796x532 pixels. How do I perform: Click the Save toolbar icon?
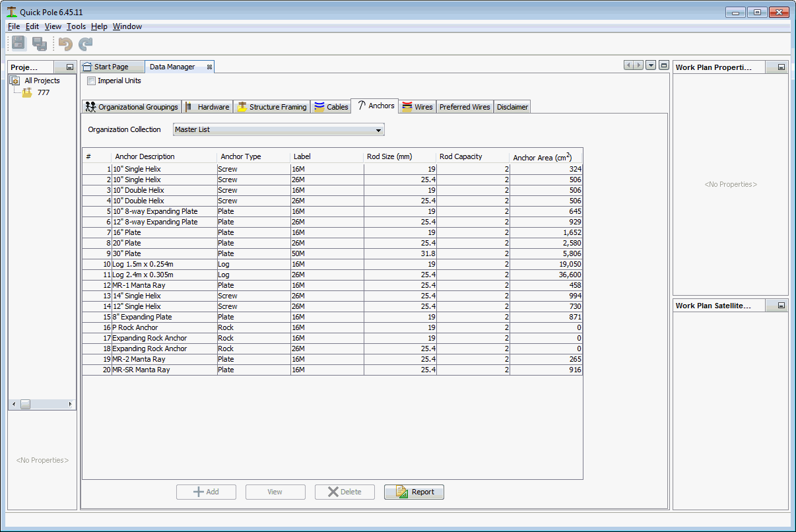tap(18, 44)
